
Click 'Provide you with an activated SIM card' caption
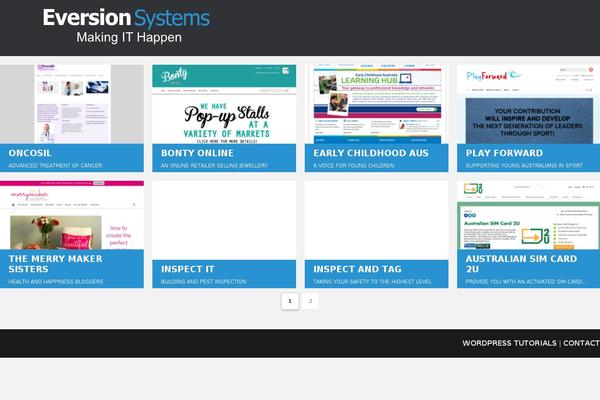[x=525, y=281]
